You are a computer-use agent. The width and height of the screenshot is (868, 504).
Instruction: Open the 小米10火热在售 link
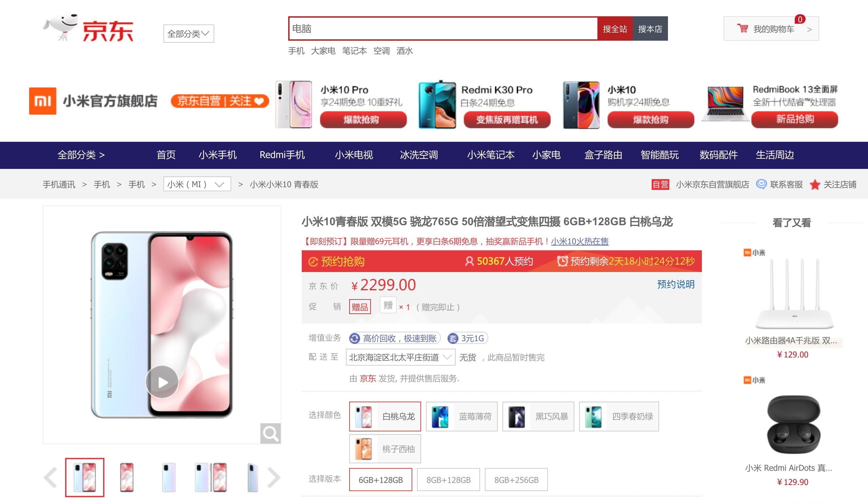click(x=580, y=241)
